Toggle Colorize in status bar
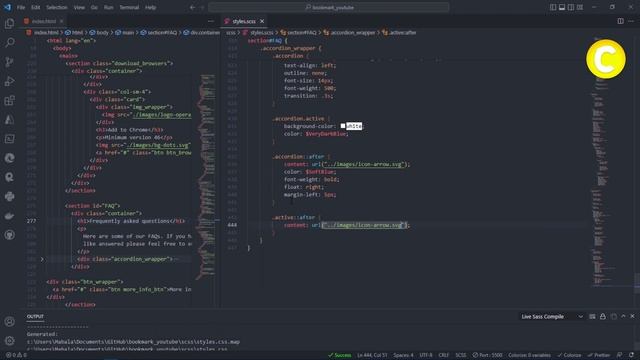This screenshot has width=640, height=360. (569, 355)
